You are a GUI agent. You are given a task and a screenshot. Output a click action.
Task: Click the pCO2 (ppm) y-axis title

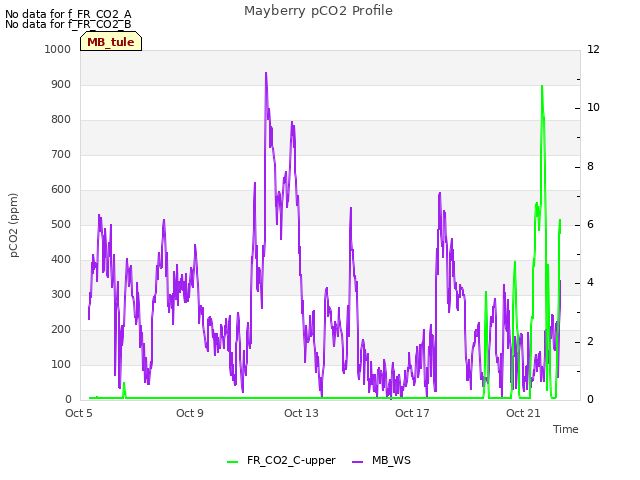[x=13, y=225]
